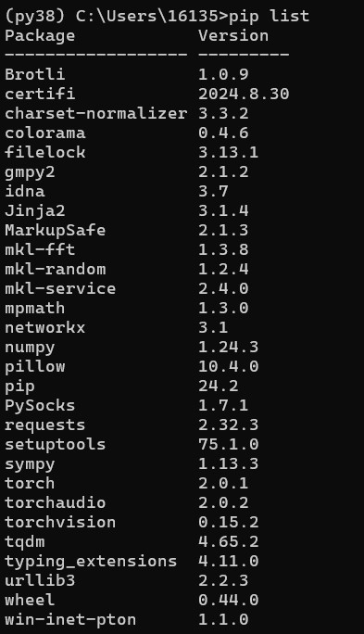
Task: Select the Brotli package name
Action: click(x=35, y=74)
